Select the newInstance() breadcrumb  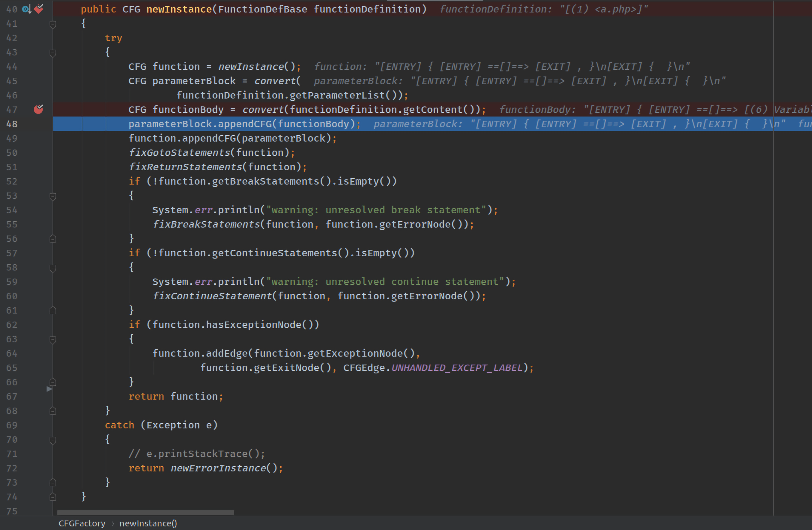click(x=148, y=523)
